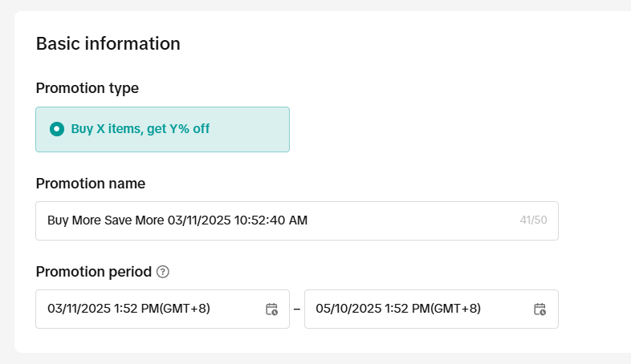Screen dimensions: 631x364
Task: Click blank white space right of promotion type card
Action: tap(442, 129)
